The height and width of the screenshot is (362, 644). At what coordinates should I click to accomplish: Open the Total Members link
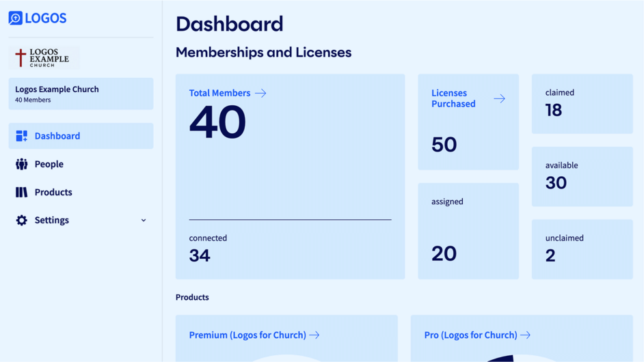pos(219,93)
